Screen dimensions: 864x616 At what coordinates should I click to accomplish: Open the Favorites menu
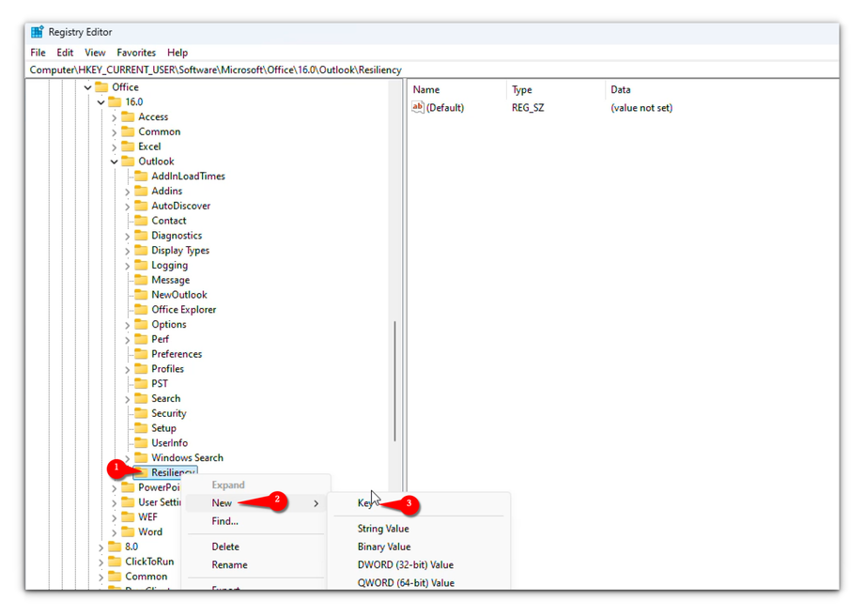click(136, 53)
